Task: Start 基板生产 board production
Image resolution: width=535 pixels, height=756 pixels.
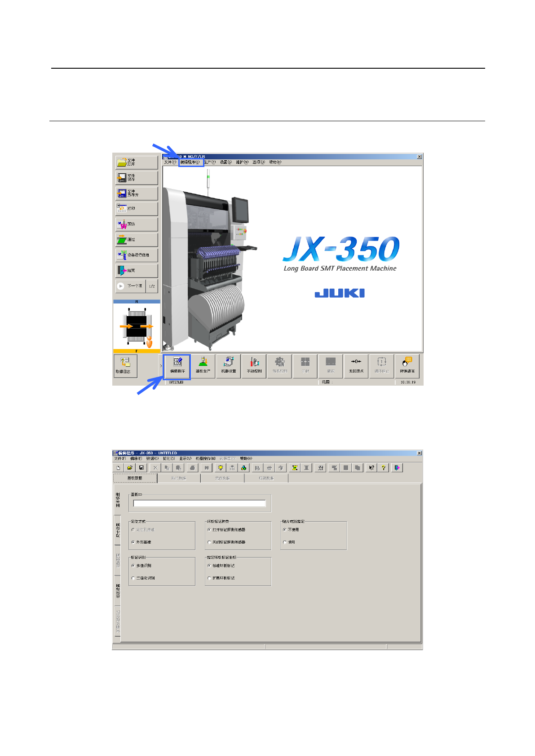Action: coord(203,366)
